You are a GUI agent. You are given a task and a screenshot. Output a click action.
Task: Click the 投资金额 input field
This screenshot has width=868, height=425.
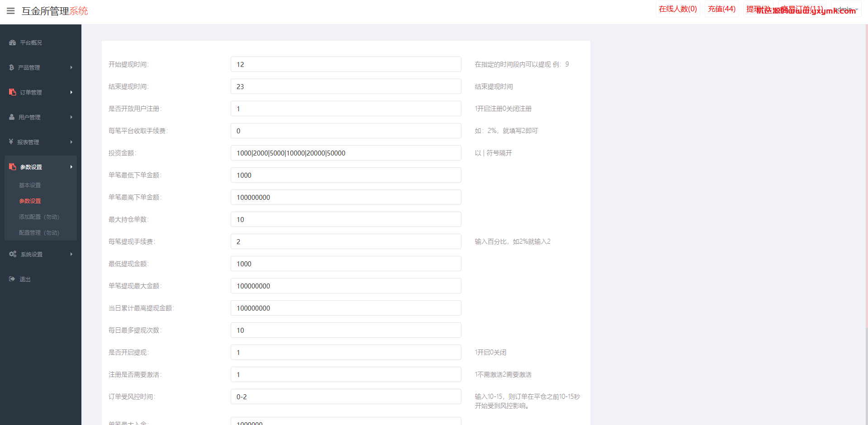(346, 153)
